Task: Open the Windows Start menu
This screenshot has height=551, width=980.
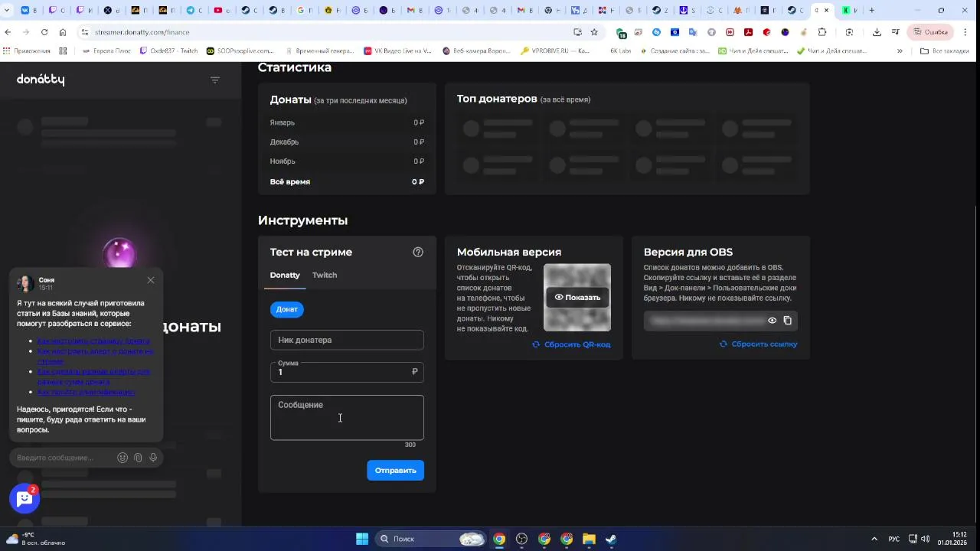Action: [x=362, y=539]
